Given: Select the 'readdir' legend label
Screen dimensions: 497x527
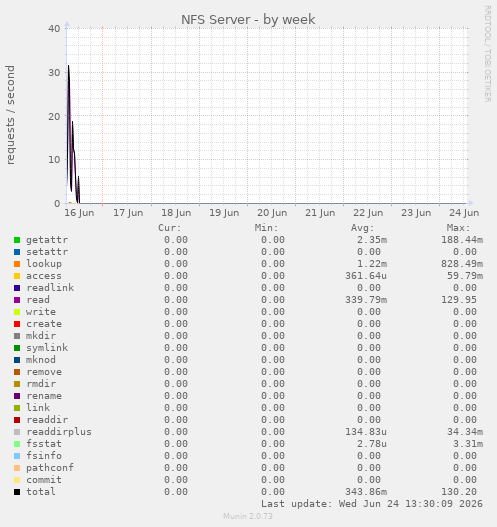Looking at the screenshot, I should (47, 420).
